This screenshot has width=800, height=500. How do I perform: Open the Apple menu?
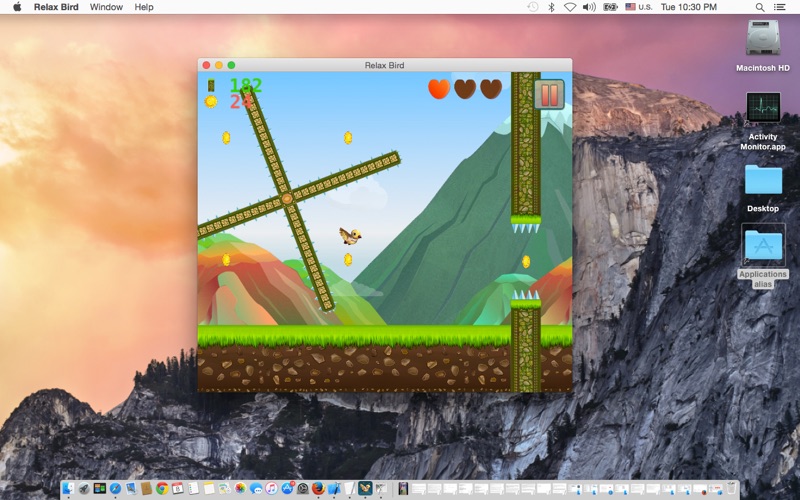tap(16, 7)
